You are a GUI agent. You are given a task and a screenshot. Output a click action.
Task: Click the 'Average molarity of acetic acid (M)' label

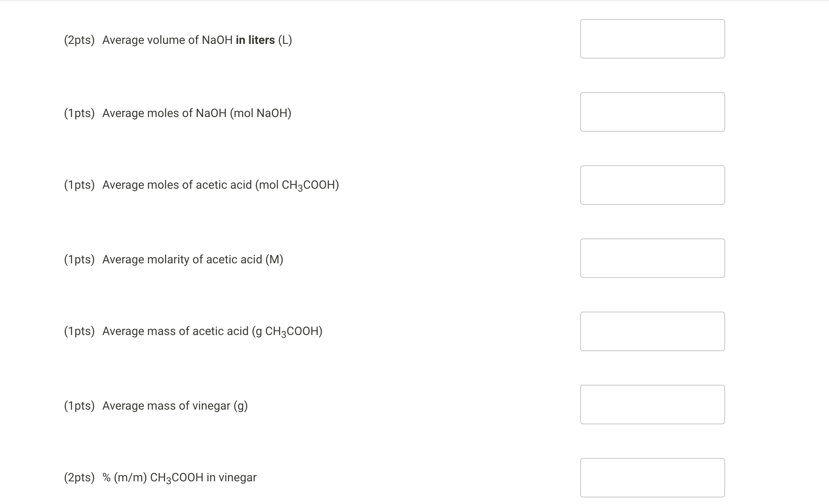193,259
